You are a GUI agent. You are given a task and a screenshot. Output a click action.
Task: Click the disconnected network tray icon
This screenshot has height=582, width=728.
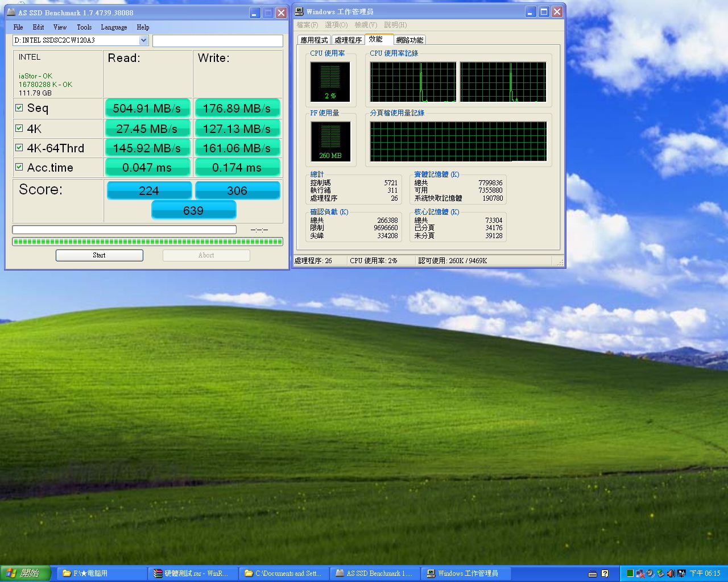point(640,573)
